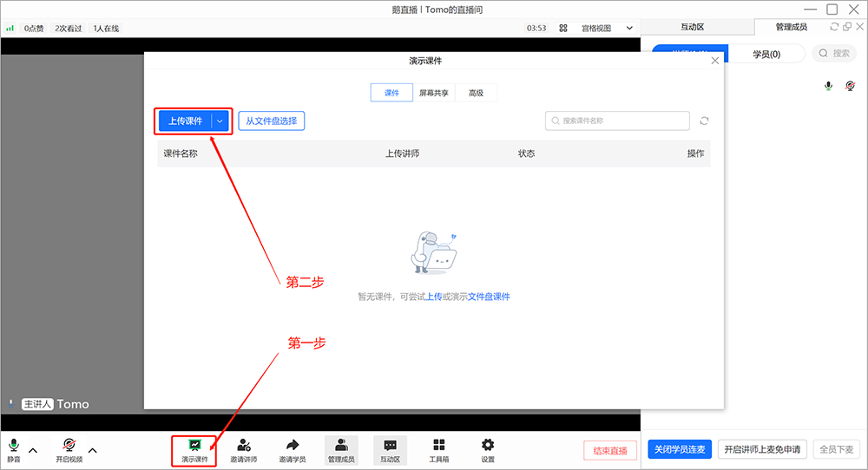Open dropdown arrow beside 上传课件
868x470 pixels.
click(x=220, y=121)
